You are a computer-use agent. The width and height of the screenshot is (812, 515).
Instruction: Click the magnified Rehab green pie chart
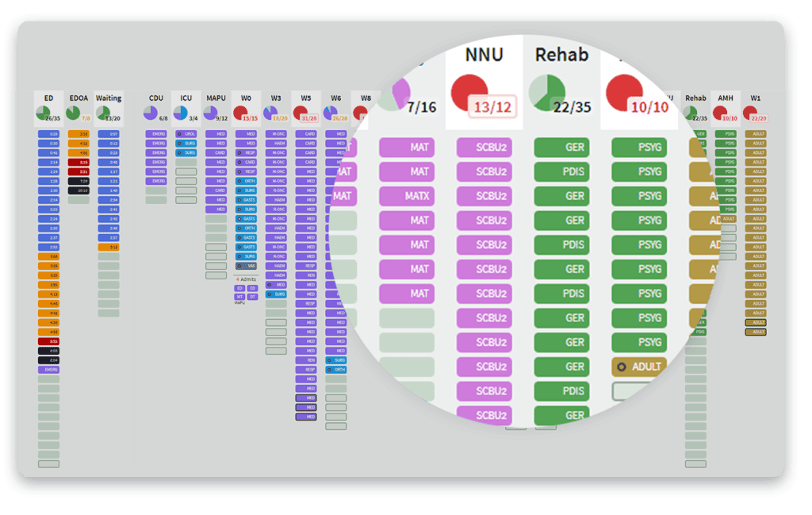pyautogui.click(x=547, y=93)
